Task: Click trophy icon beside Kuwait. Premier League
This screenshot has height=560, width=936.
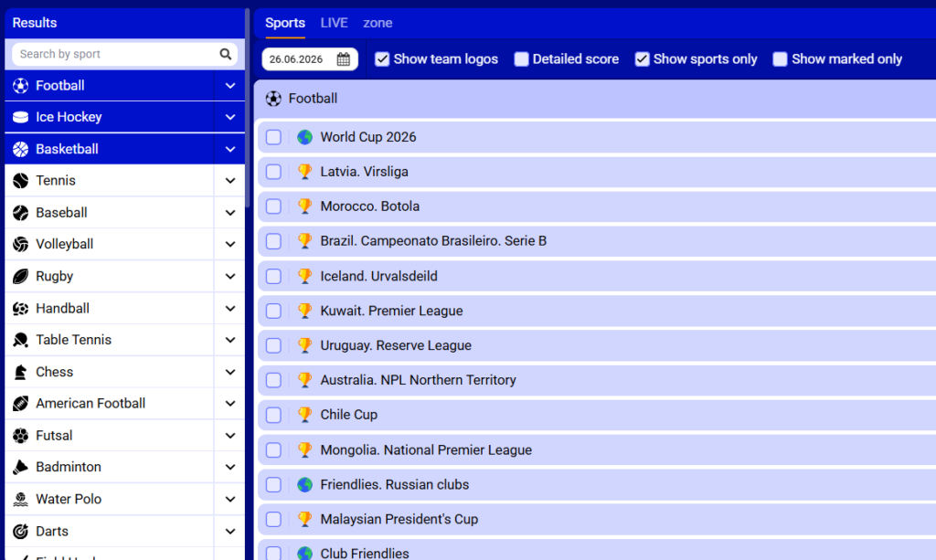Action: tap(305, 311)
